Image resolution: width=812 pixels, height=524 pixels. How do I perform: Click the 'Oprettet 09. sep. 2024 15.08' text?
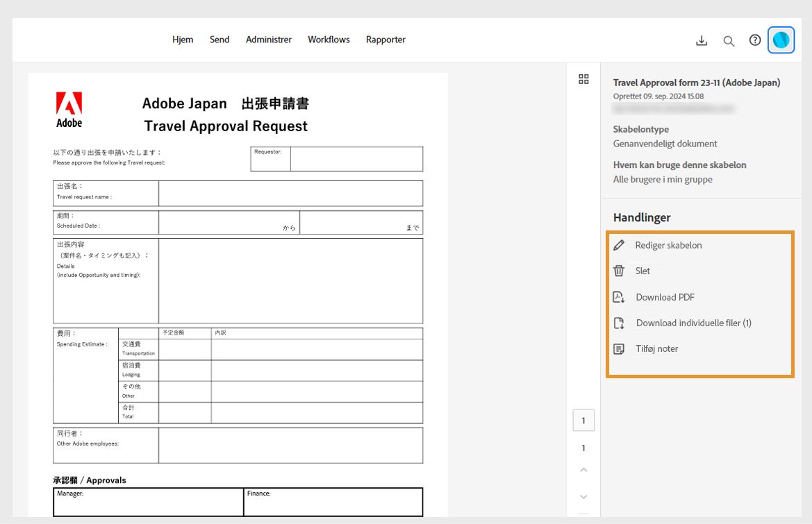point(658,96)
